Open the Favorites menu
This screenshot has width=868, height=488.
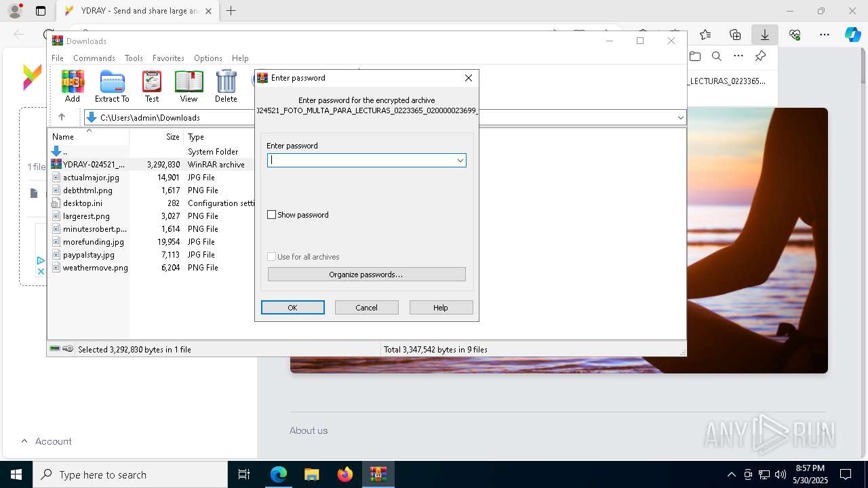click(168, 58)
